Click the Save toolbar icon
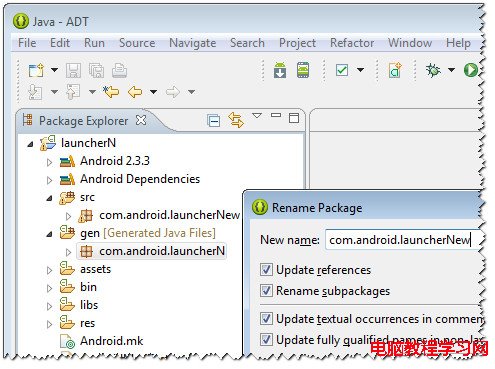 [73, 71]
